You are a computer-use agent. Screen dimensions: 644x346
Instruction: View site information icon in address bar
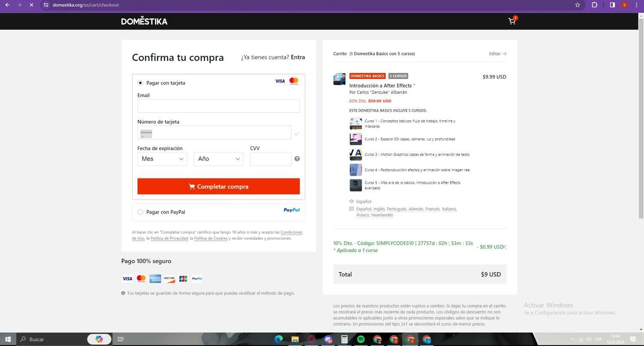tap(46, 5)
